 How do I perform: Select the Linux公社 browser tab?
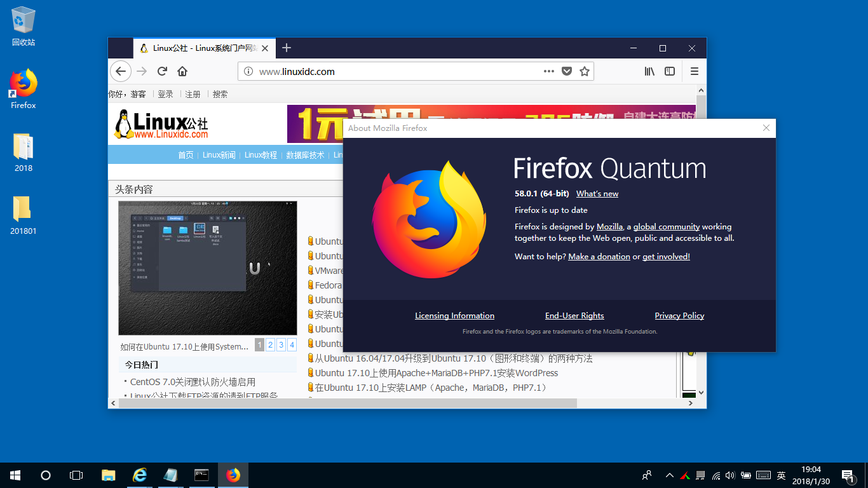[205, 48]
